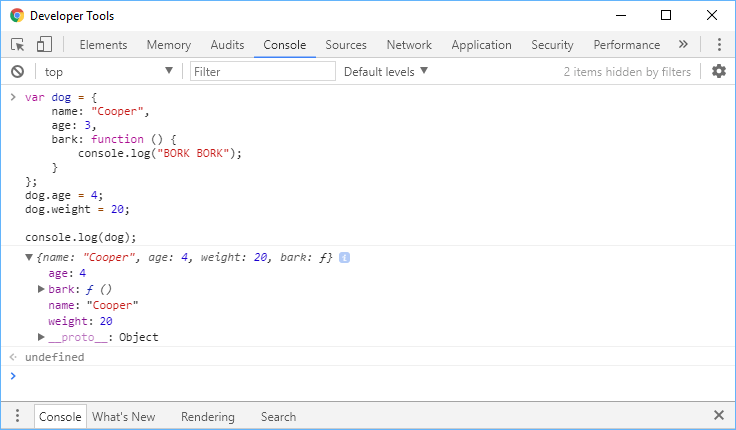Switch to the Network tab
Viewport: 736px width, 430px height.
click(409, 45)
